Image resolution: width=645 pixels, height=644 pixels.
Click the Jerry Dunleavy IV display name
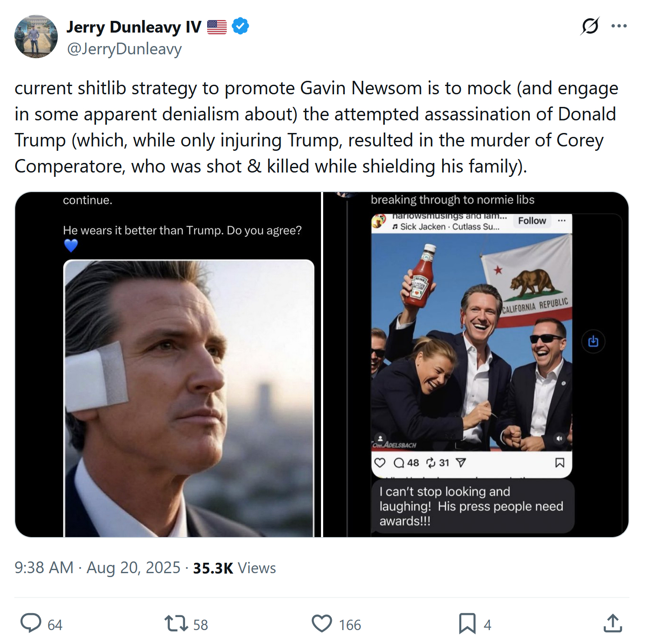134,27
